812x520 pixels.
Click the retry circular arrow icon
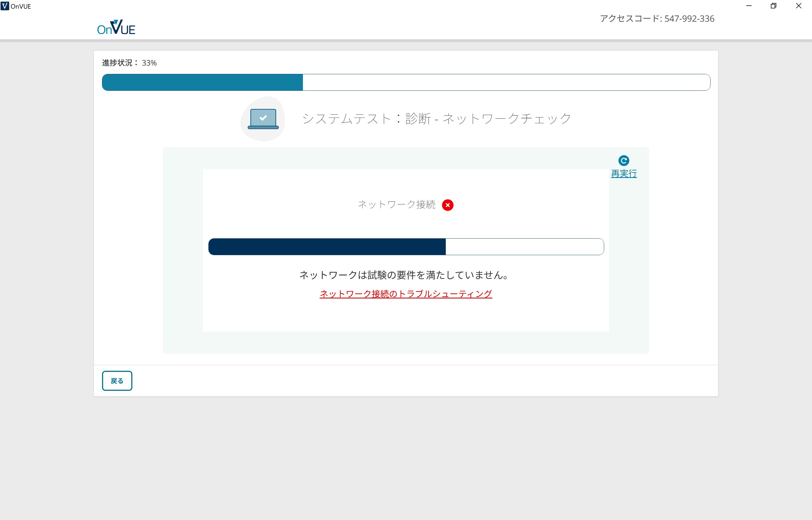[x=623, y=161]
